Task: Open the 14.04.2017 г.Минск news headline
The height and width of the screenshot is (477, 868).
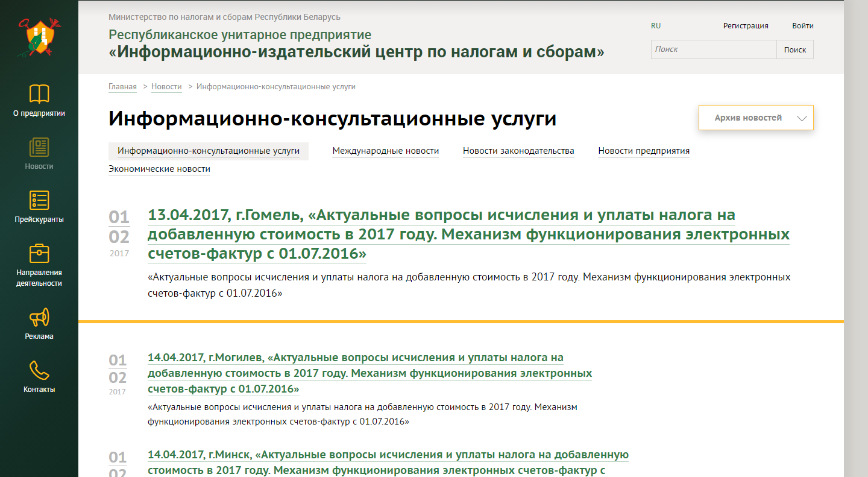Action: coord(388,463)
